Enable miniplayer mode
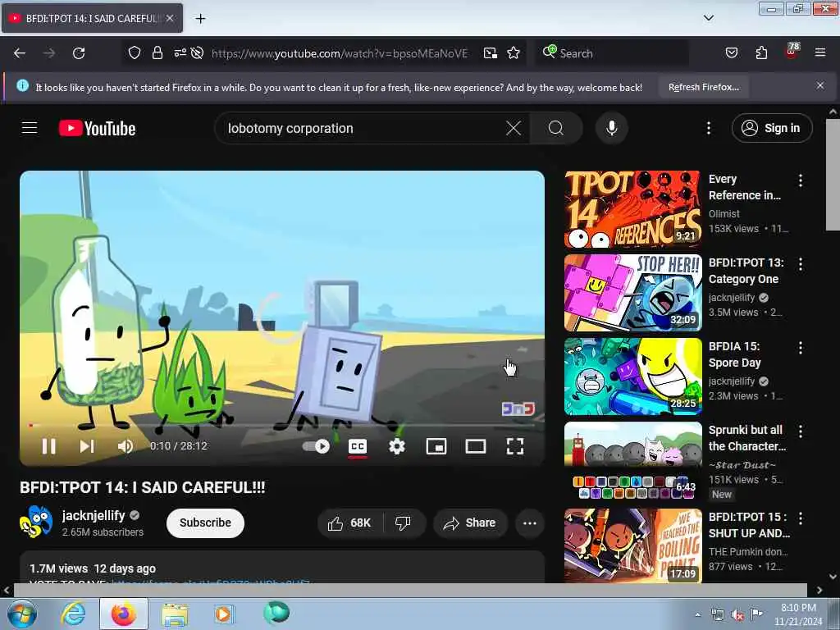The height and width of the screenshot is (630, 840). [x=436, y=446]
